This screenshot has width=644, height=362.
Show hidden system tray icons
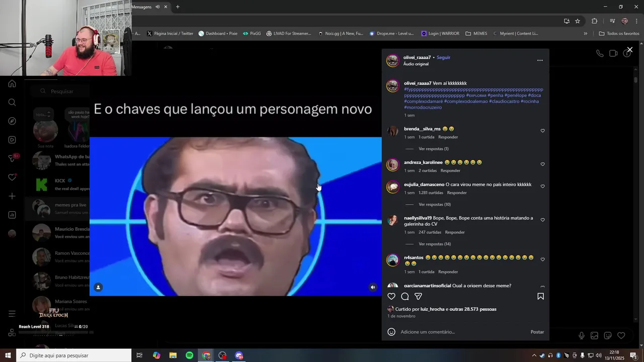point(535,355)
